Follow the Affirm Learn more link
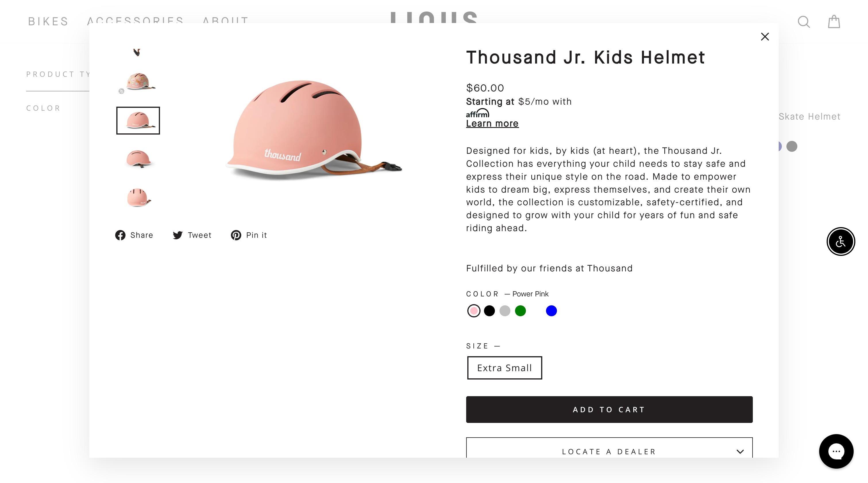 (492, 123)
